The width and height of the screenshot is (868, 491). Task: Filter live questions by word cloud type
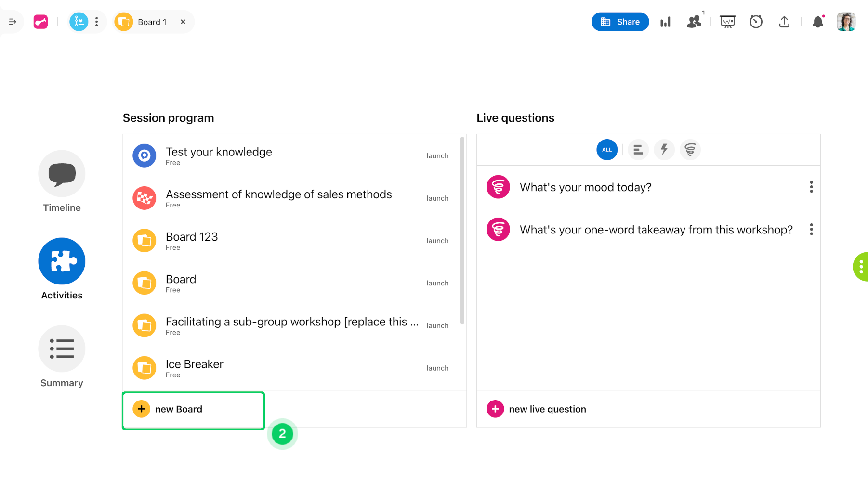(x=690, y=150)
